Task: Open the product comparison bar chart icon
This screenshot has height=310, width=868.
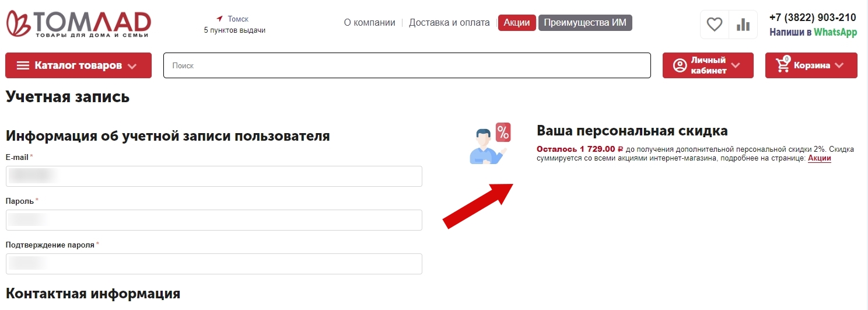Action: (x=743, y=25)
